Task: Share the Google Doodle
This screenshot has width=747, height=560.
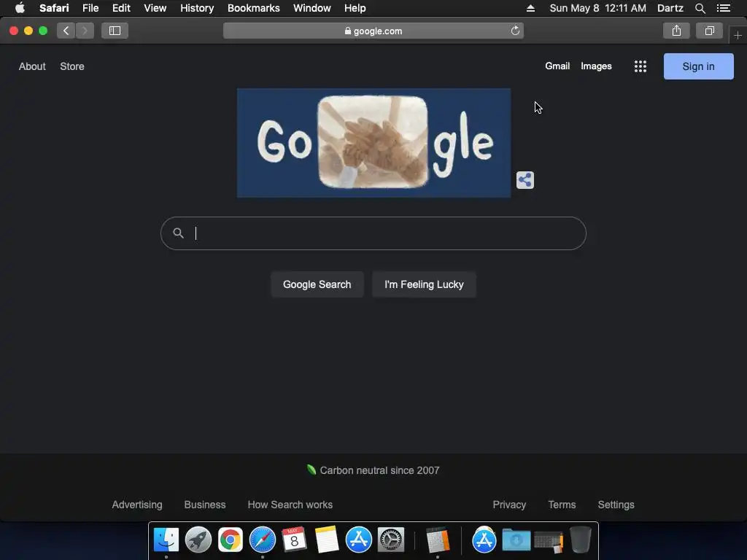Action: [x=525, y=180]
